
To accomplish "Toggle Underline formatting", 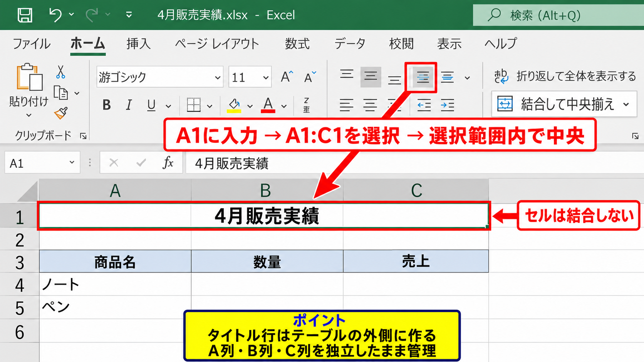I will coord(151,105).
